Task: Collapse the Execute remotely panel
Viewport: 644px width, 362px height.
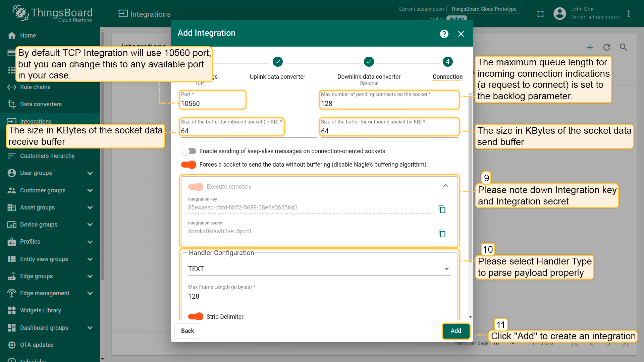Action: coord(445,186)
